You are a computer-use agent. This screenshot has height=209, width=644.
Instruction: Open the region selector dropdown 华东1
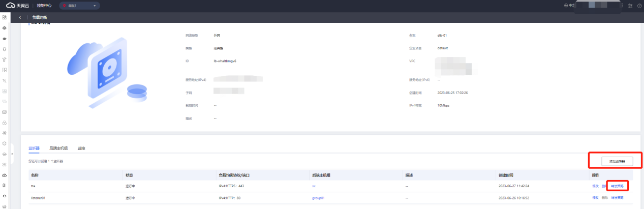pyautogui.click(x=79, y=6)
